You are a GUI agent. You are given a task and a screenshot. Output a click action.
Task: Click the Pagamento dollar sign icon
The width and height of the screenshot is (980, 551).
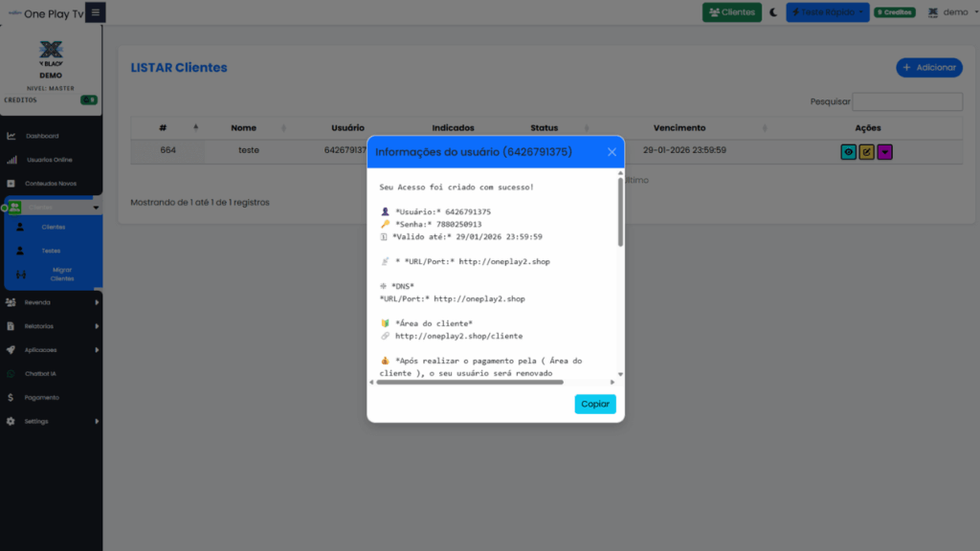point(11,397)
